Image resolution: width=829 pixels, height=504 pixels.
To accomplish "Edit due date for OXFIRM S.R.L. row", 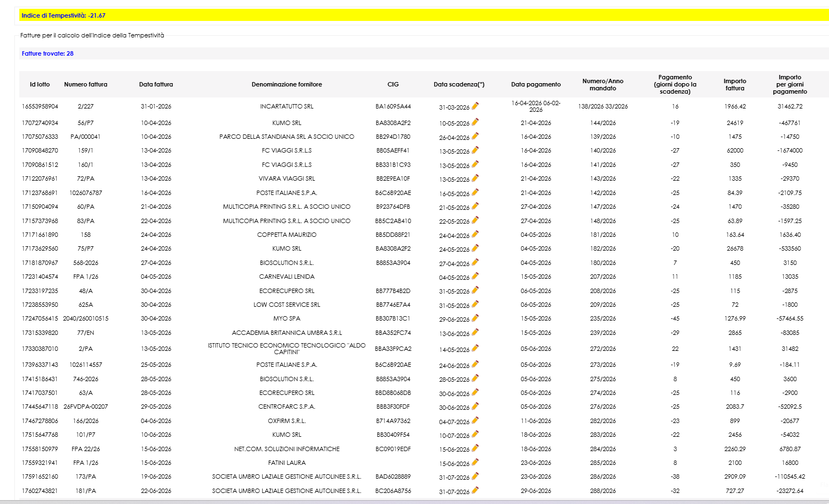I will pyautogui.click(x=475, y=420).
